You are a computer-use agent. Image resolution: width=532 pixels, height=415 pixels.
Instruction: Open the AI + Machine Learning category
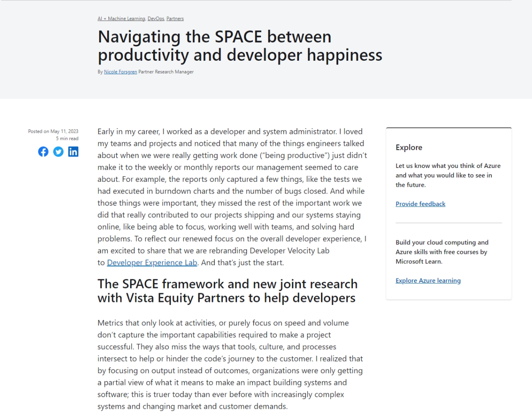(121, 18)
